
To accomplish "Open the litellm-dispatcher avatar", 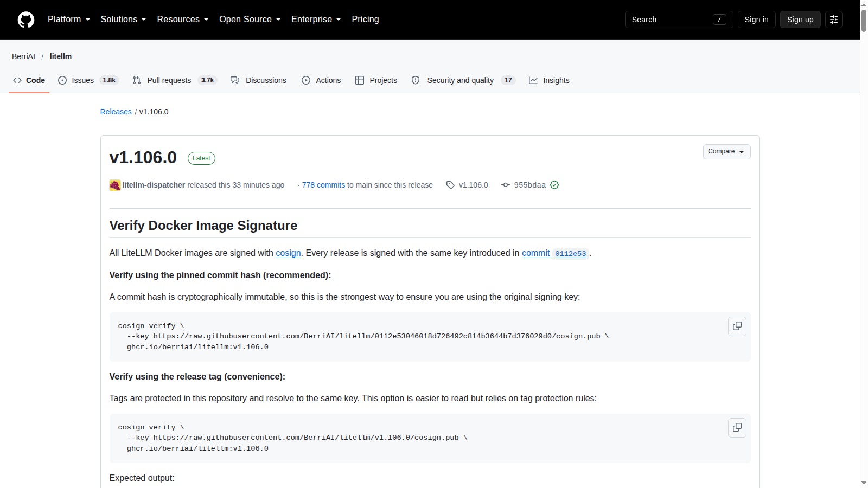I will pyautogui.click(x=115, y=185).
